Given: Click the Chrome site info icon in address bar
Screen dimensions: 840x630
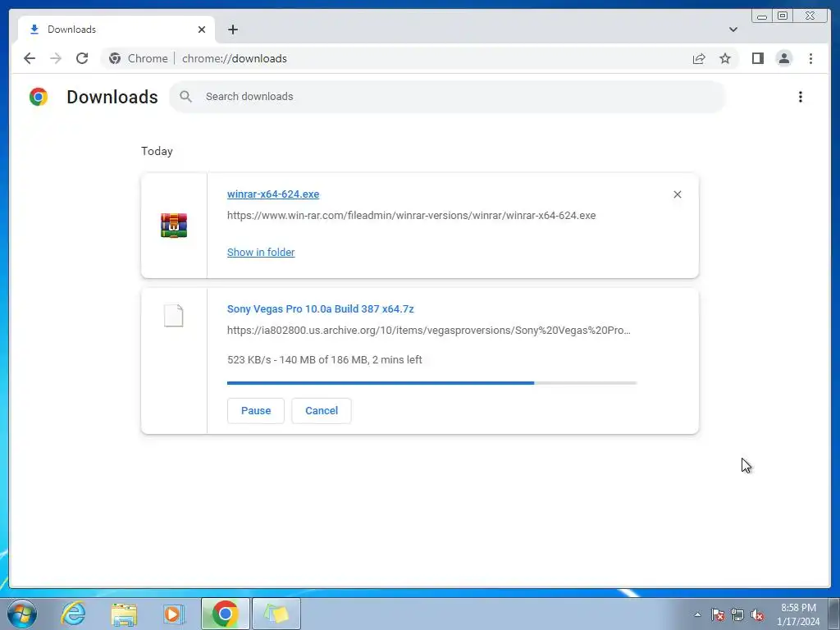Looking at the screenshot, I should (115, 58).
